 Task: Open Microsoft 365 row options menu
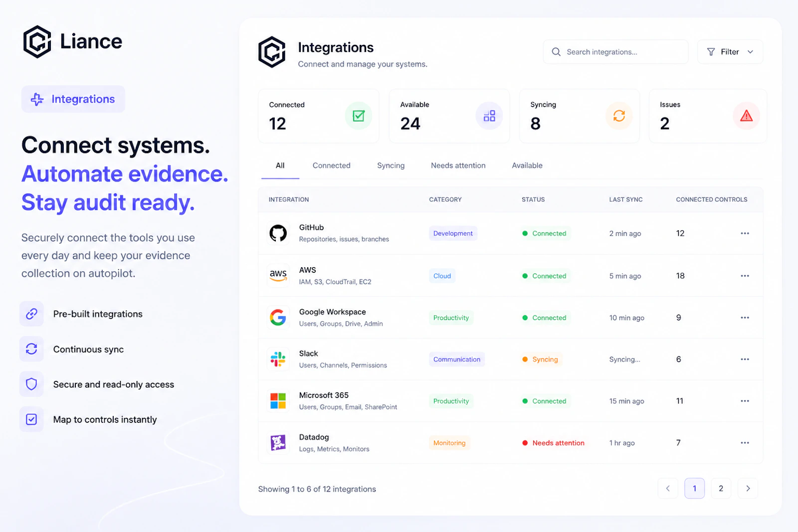tap(745, 401)
